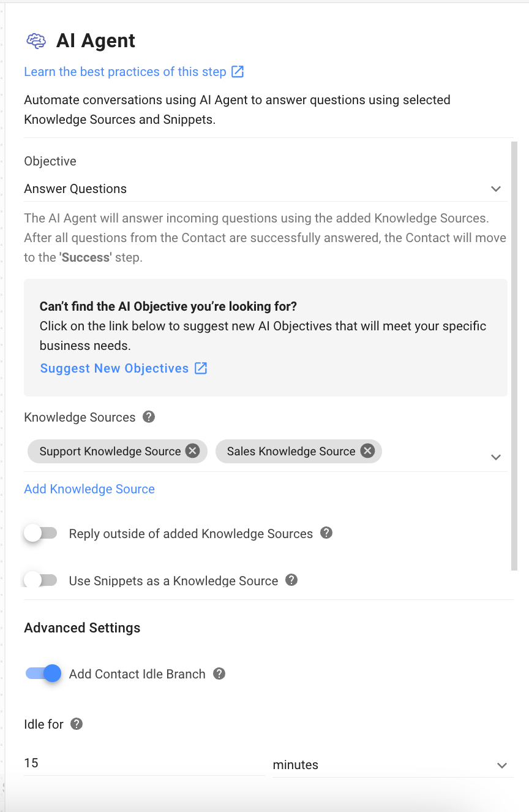
Task: Click the Idle for duration input field
Action: (x=143, y=763)
